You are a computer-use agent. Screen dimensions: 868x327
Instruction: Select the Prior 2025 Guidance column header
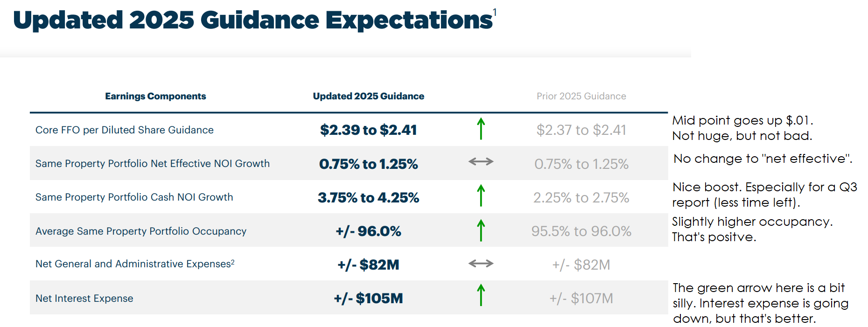click(581, 96)
